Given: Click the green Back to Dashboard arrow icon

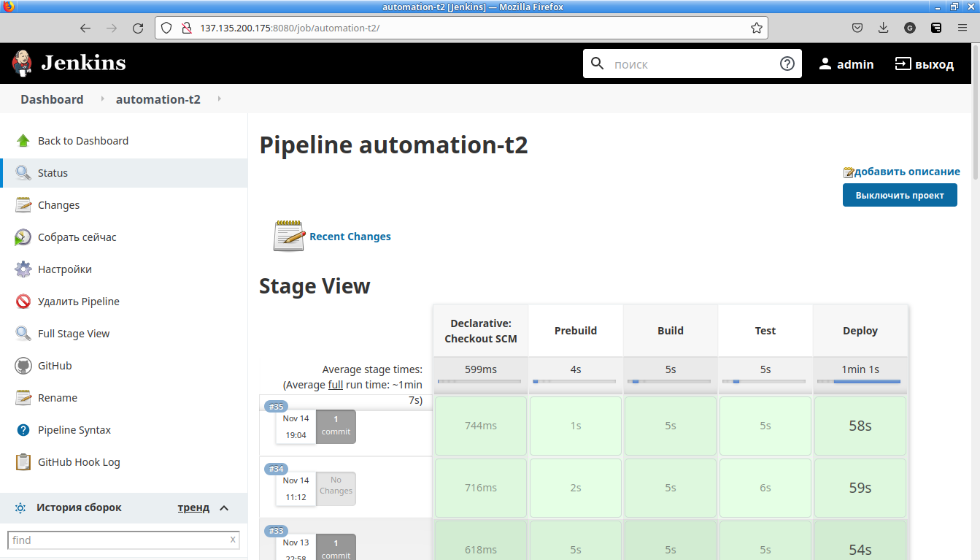Looking at the screenshot, I should point(23,141).
